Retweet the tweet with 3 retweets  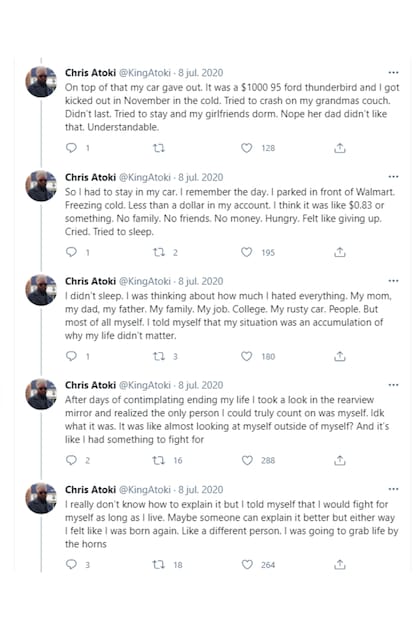click(159, 356)
